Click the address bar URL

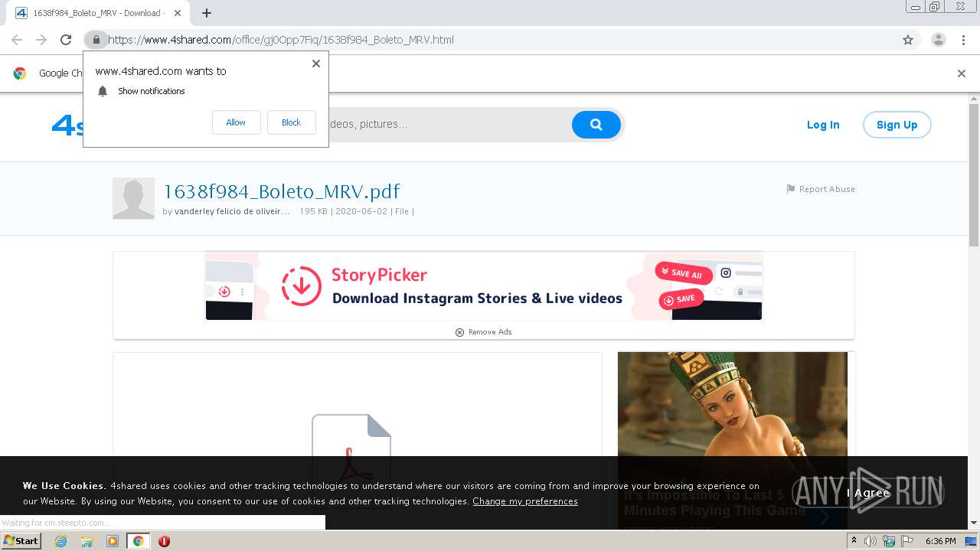point(281,40)
